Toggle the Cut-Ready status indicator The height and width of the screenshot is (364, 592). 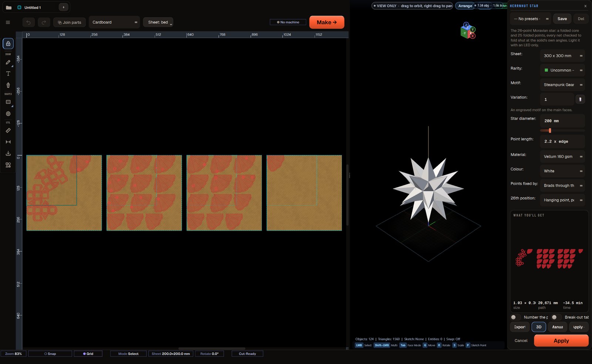pos(247,354)
